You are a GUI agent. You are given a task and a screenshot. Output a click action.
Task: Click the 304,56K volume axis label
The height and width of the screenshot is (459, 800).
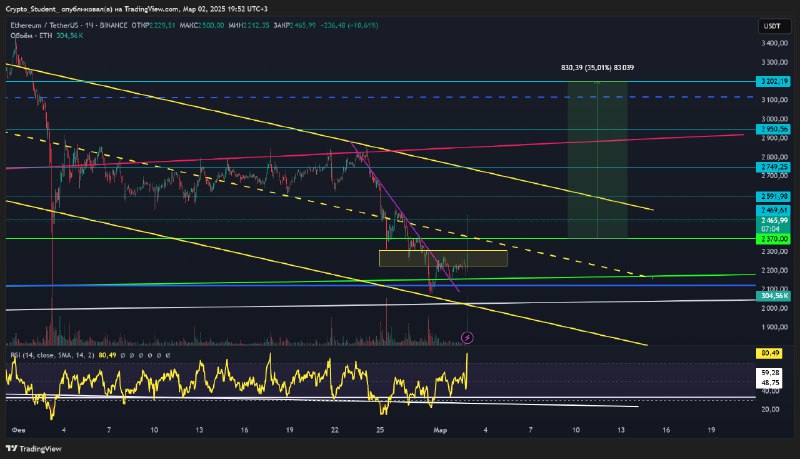coord(773,296)
